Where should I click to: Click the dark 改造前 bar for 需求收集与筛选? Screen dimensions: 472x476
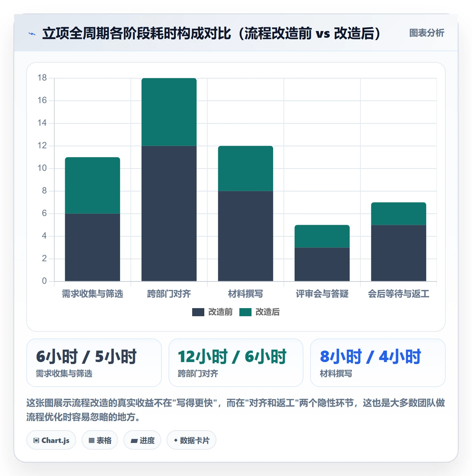pos(92,247)
